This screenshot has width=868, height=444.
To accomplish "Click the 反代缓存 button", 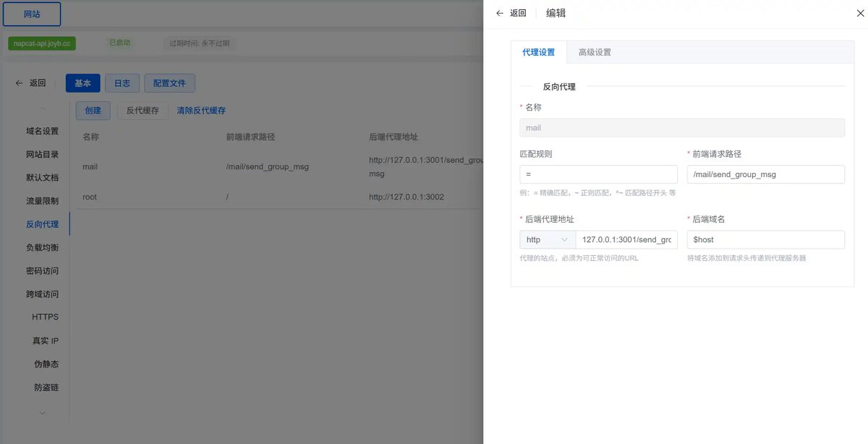I will [142, 111].
